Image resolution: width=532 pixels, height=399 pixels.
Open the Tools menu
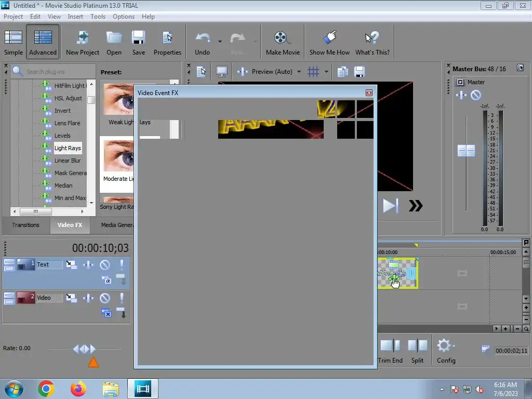coord(98,16)
